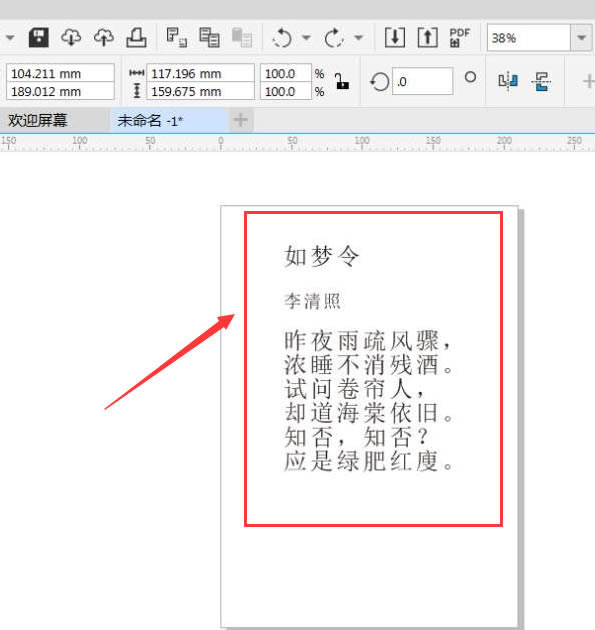Open the Redo history dropdown arrow
The width and height of the screenshot is (595, 630).
pos(358,38)
